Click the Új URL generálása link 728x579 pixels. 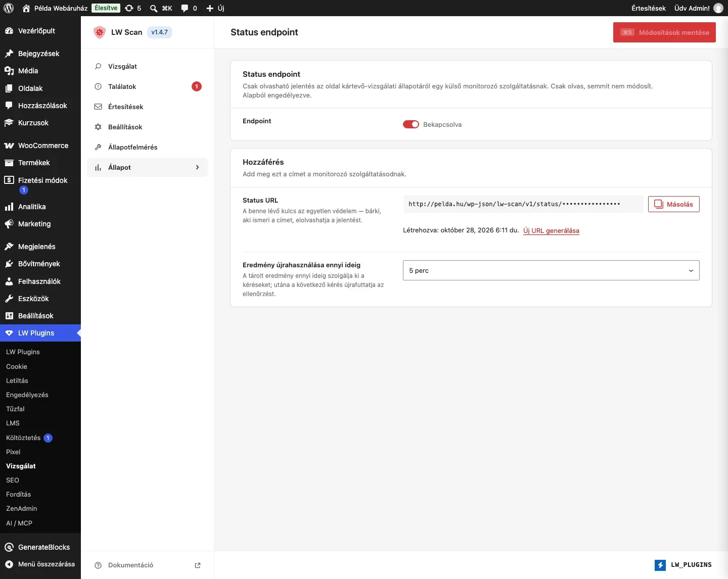[x=551, y=231]
